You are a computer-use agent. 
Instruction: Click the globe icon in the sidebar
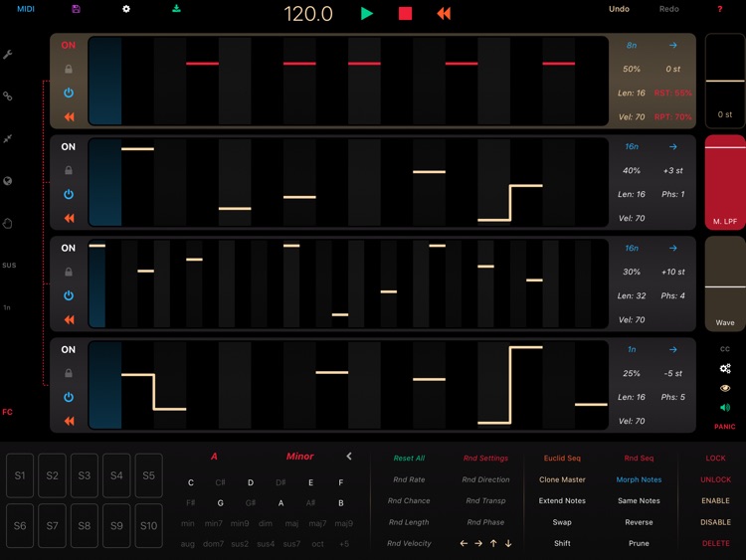pos(8,181)
